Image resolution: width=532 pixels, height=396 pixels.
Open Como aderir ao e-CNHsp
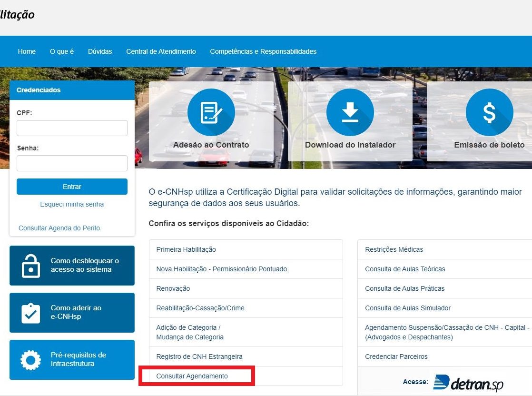click(72, 313)
